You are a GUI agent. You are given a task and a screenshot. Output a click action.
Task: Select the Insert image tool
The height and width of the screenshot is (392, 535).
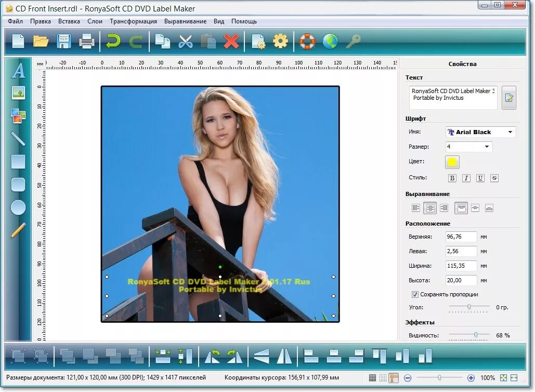(18, 93)
